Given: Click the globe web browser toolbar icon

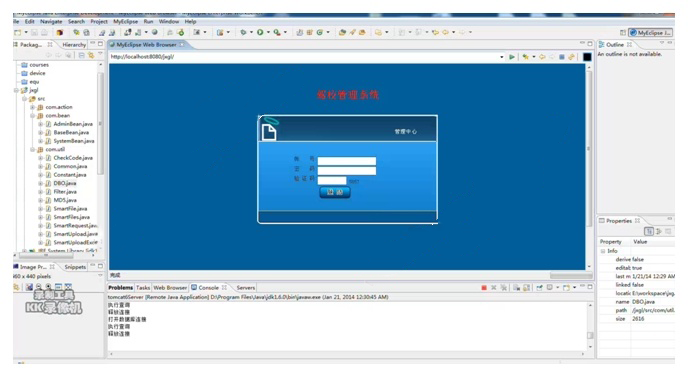Looking at the screenshot, I should pyautogui.click(x=154, y=32).
